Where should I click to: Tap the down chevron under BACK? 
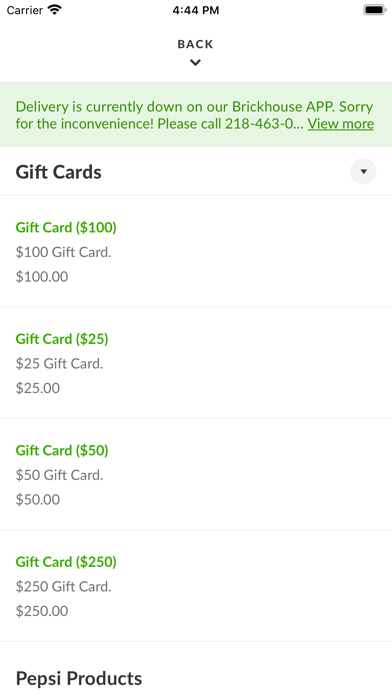195,63
